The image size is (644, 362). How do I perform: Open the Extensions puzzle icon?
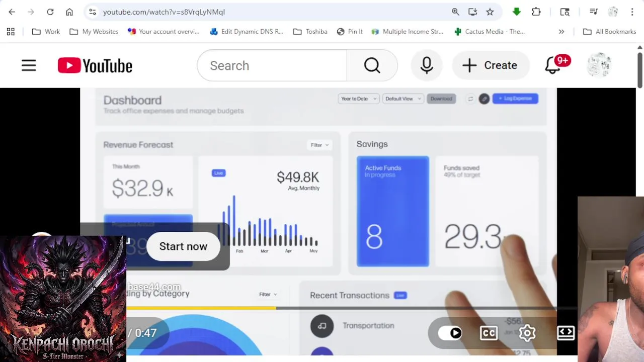click(536, 12)
